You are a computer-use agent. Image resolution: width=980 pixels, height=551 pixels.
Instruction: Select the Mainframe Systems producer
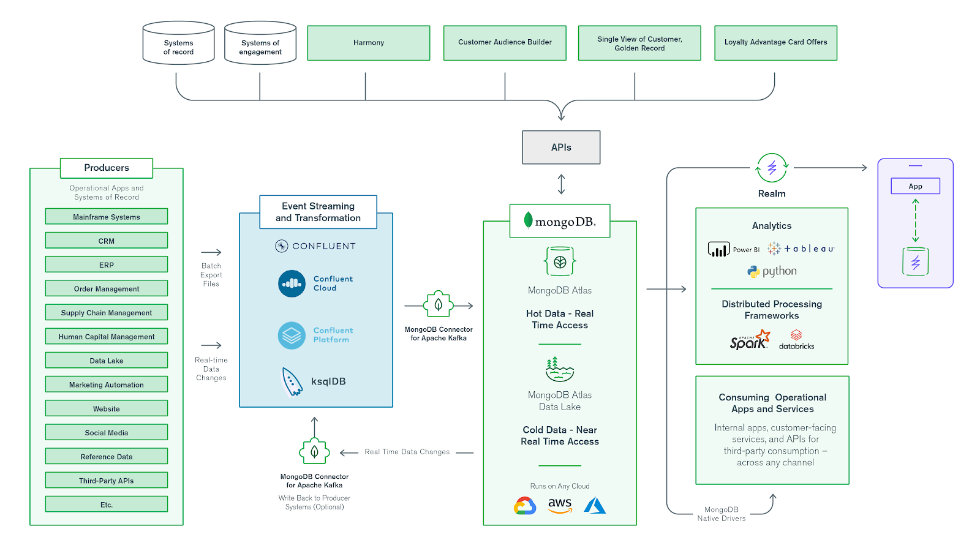click(107, 217)
